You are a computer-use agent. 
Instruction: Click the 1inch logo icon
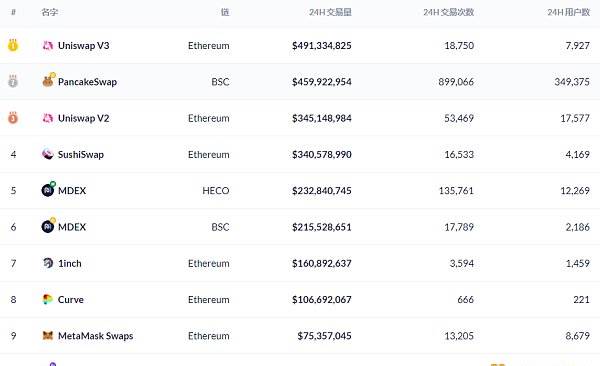click(x=48, y=263)
